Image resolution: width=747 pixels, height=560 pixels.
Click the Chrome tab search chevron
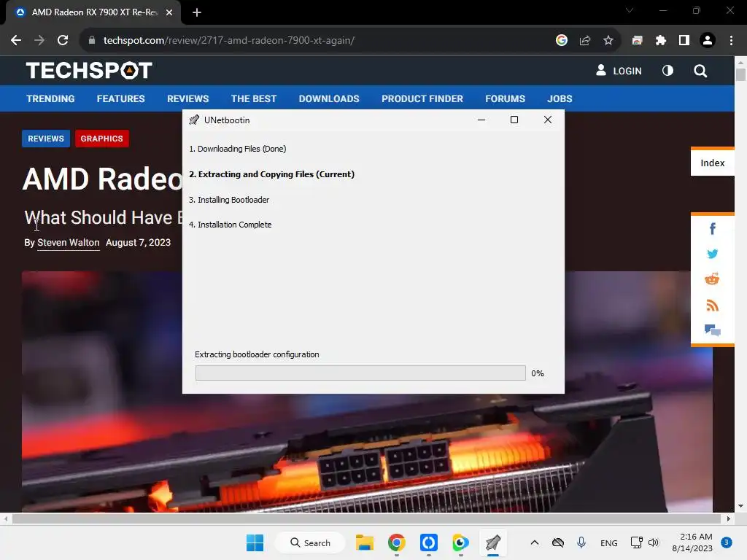coord(630,10)
